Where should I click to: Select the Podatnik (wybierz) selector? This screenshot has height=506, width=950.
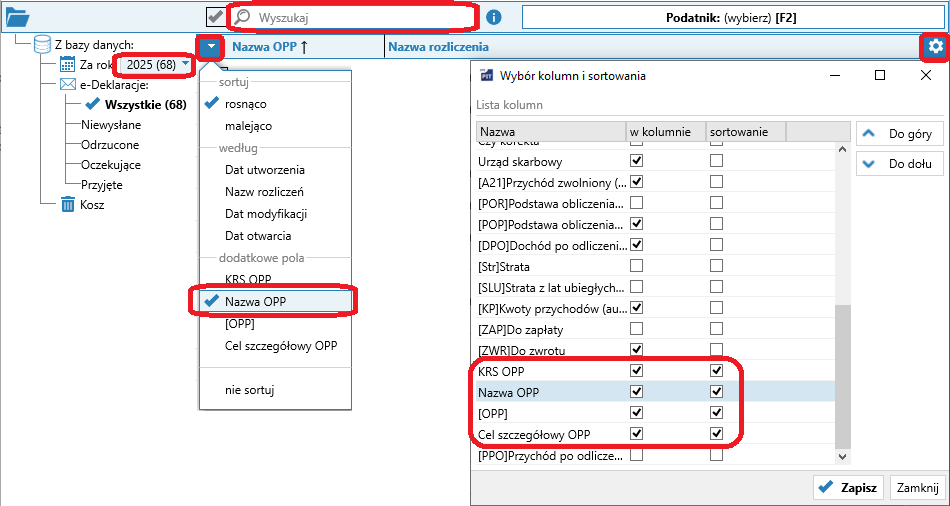pos(730,18)
